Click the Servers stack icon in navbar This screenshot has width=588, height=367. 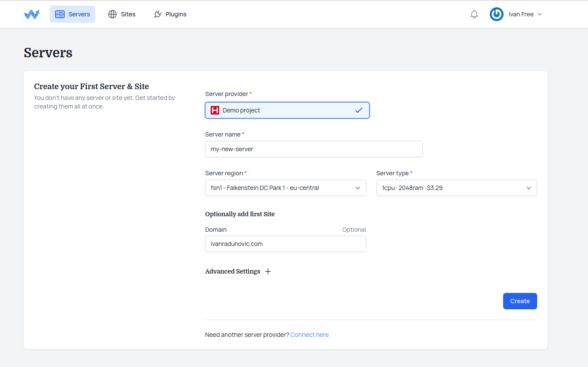click(x=60, y=14)
